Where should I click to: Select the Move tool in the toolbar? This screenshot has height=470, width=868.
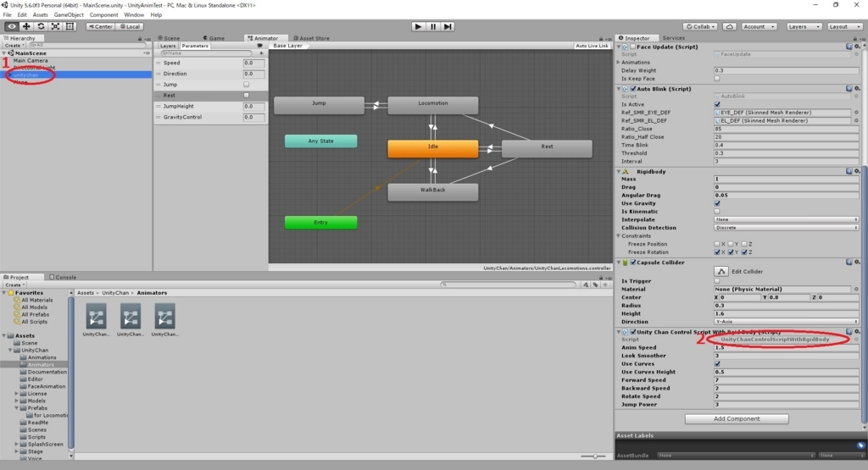click(x=26, y=26)
